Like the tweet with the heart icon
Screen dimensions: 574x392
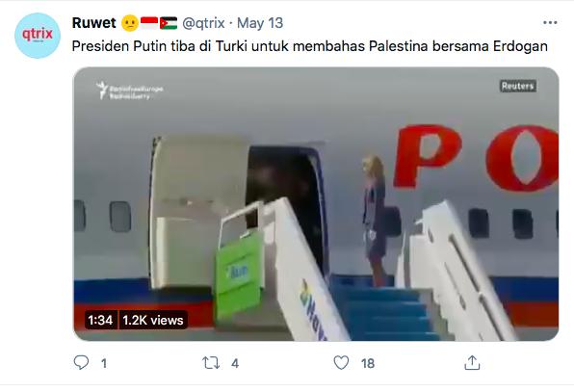pyautogui.click(x=341, y=363)
